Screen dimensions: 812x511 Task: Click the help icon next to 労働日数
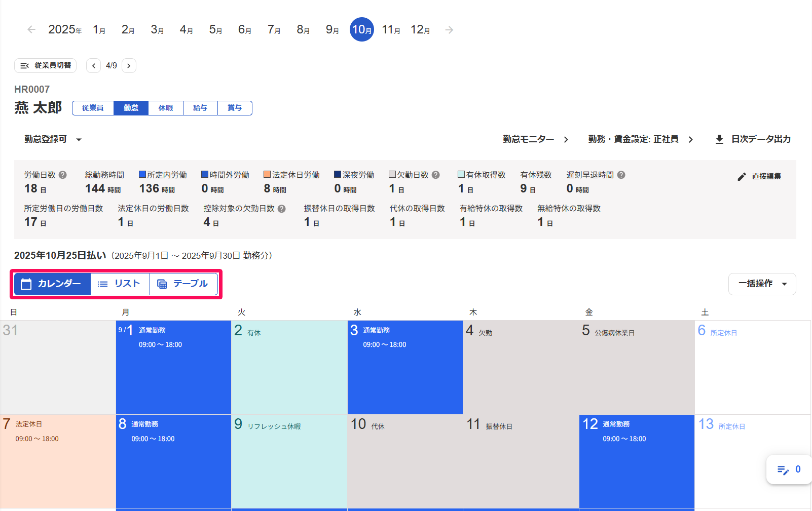(x=63, y=175)
